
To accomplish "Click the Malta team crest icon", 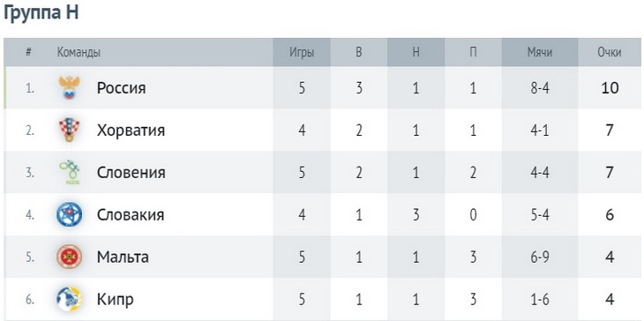I will pyautogui.click(x=70, y=257).
